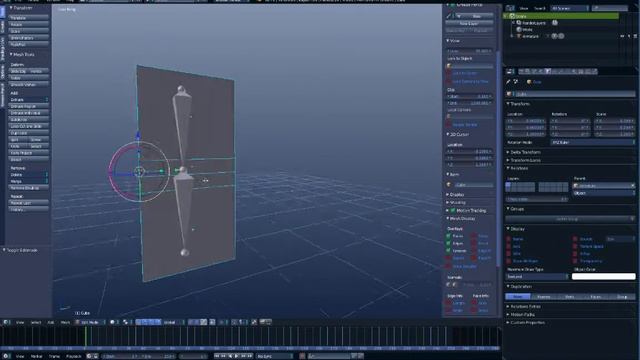Viewport: 640px width, 360px height.
Task: Open Maximum Draw Type dropdown
Action: point(537,276)
